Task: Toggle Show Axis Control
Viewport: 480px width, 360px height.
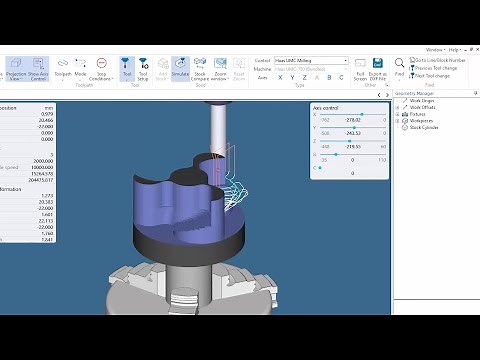Action: [38, 69]
